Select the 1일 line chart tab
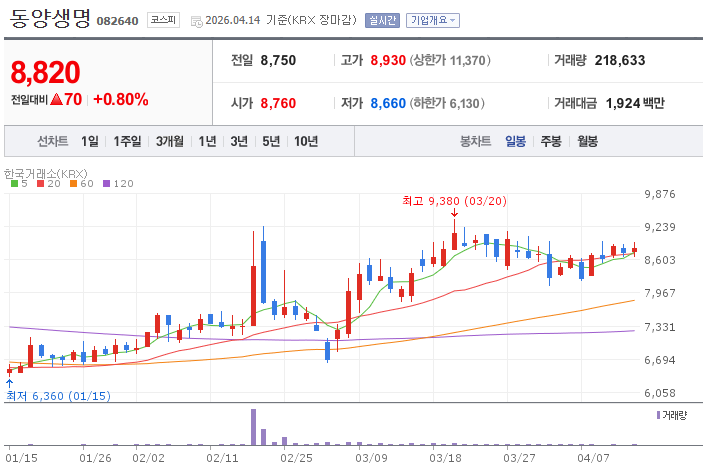The width and height of the screenshot is (703, 474). tap(90, 141)
